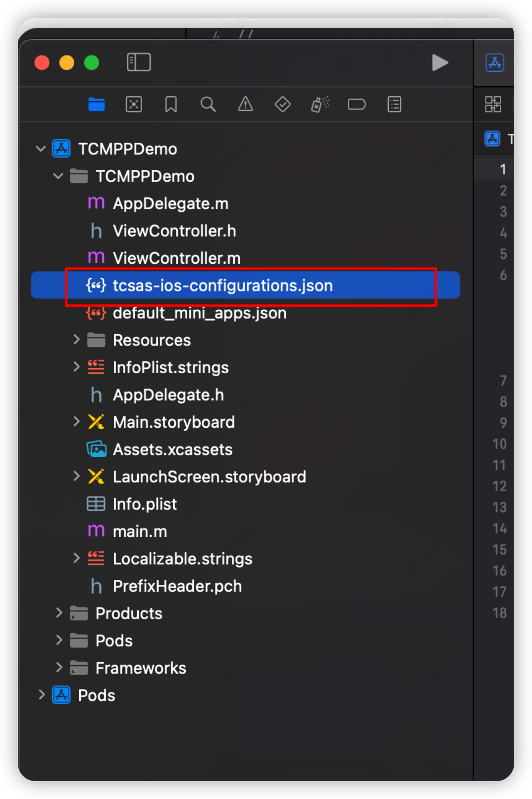
Task: Select tcsas-ios-configurations.json file
Action: (222, 285)
